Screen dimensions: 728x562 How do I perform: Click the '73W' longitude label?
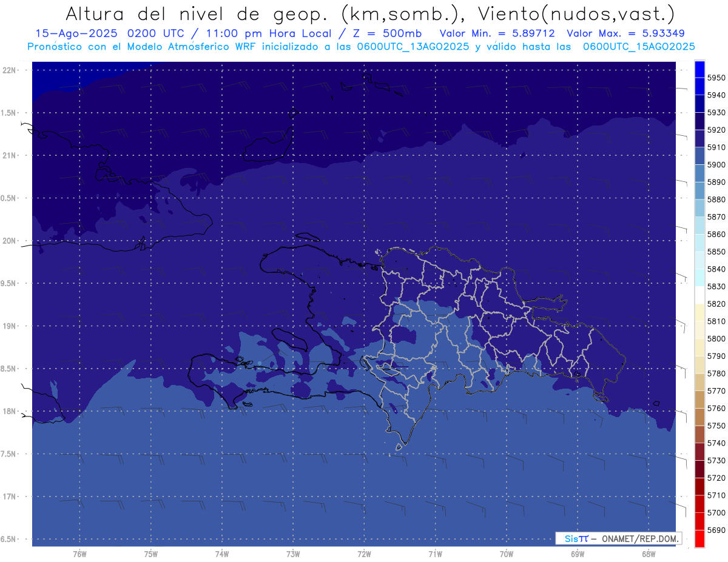click(293, 554)
